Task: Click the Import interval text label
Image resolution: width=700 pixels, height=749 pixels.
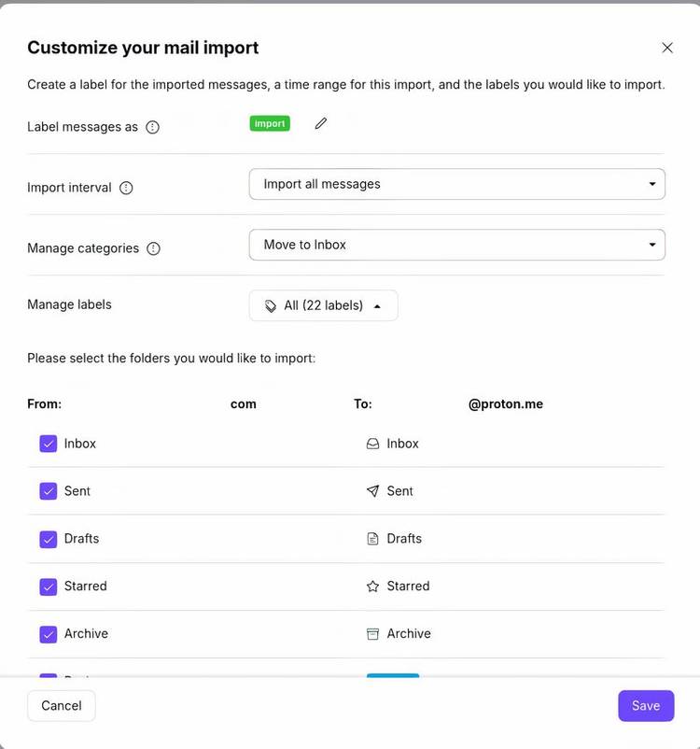Action: pos(69,188)
